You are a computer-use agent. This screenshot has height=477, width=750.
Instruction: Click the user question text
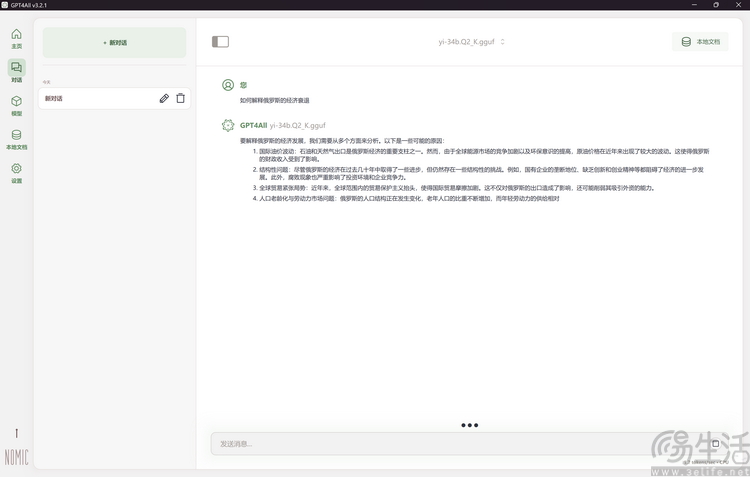(275, 100)
